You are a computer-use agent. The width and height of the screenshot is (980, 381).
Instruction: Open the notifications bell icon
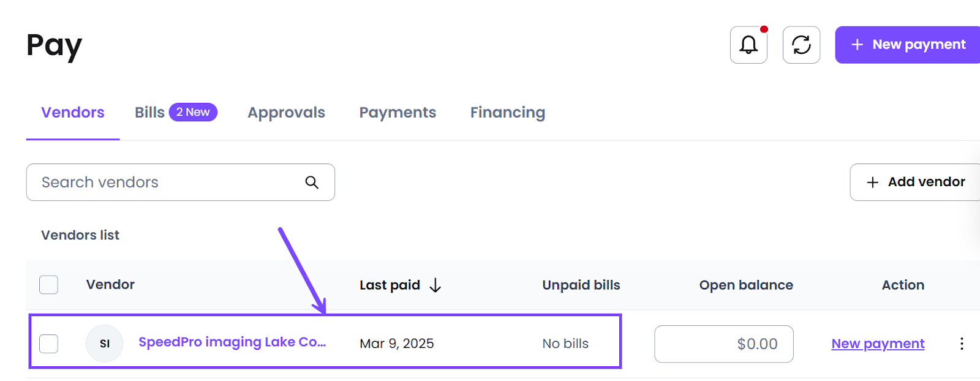pos(748,45)
